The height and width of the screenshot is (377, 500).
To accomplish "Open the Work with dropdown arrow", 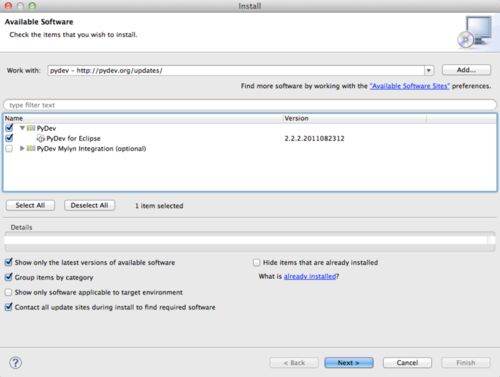I will [x=429, y=70].
